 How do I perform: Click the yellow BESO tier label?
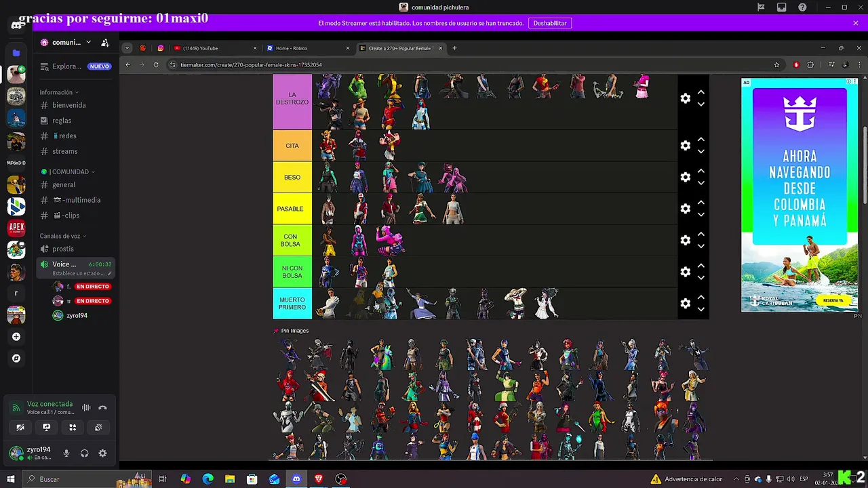(292, 178)
